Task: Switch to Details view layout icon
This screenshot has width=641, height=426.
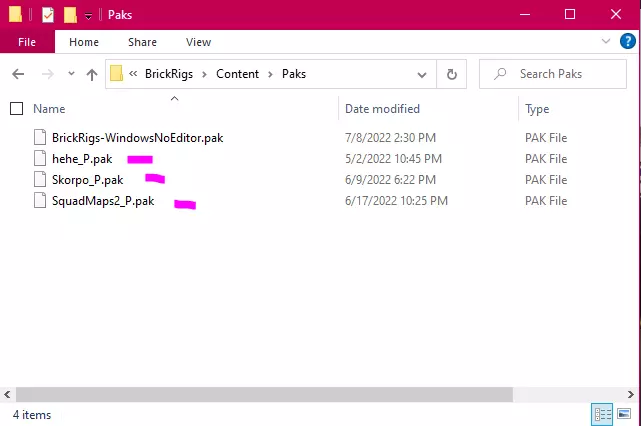Action: tap(602, 415)
